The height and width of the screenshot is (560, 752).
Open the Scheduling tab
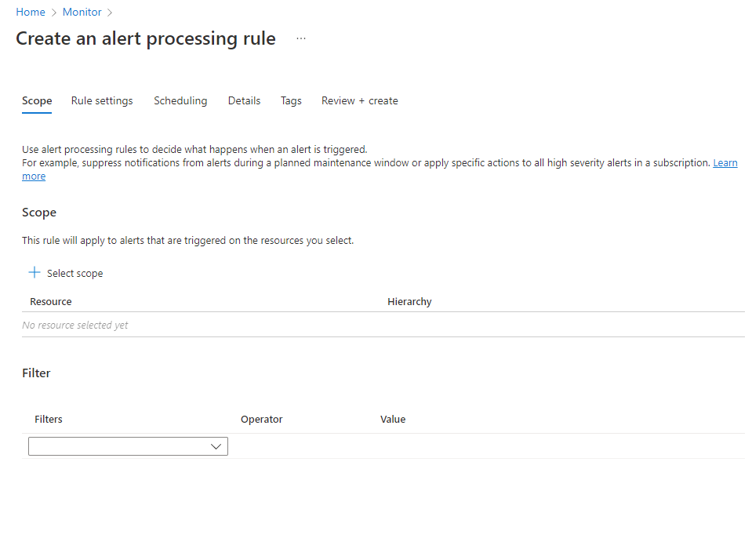coord(180,100)
